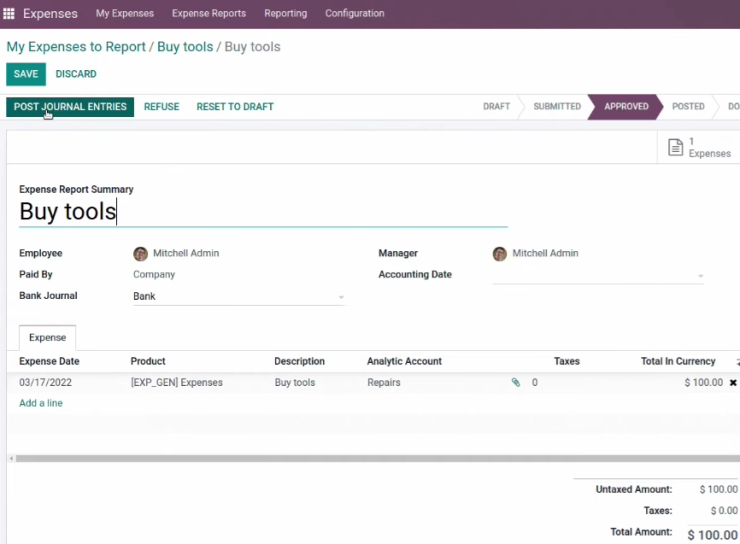
Task: Click the horizontal scrollbar under expense list
Action: point(378,458)
